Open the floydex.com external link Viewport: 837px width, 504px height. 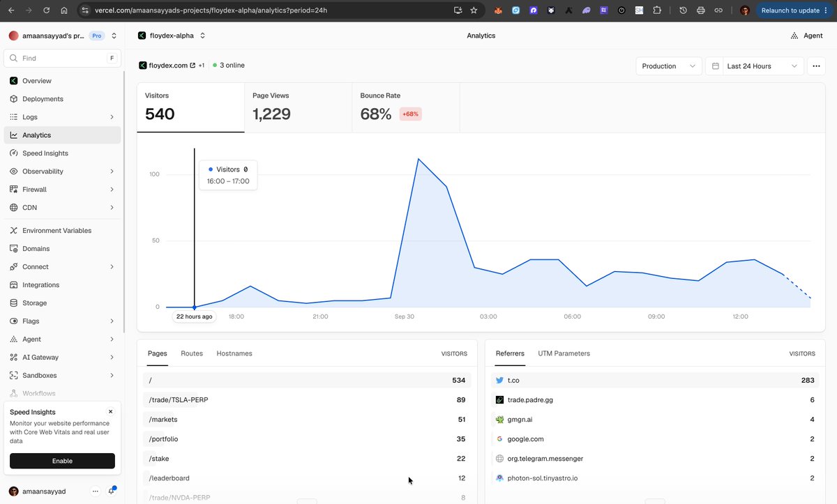(167, 66)
